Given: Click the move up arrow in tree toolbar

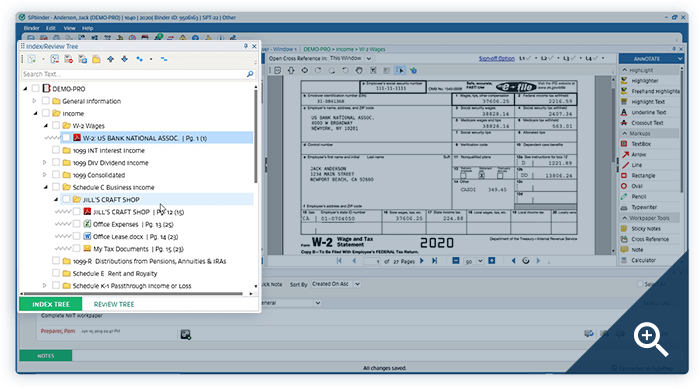Looking at the screenshot, I should pos(110,59).
